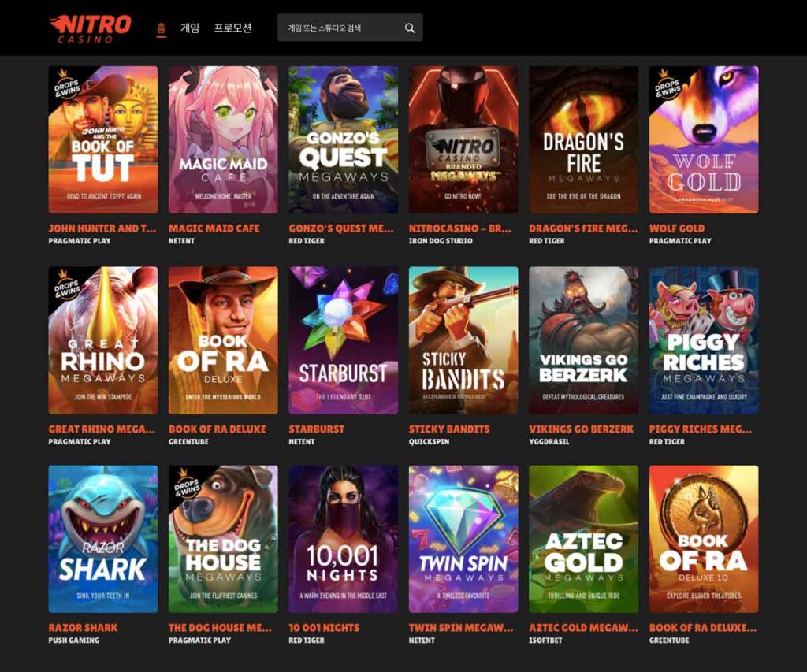
Task: Click the search magnifier icon
Action: 410,28
